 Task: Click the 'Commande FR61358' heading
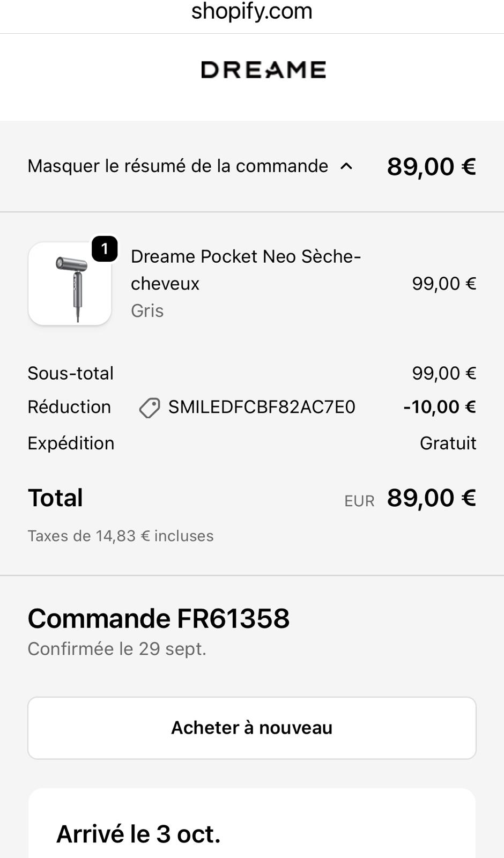pyautogui.click(x=159, y=618)
